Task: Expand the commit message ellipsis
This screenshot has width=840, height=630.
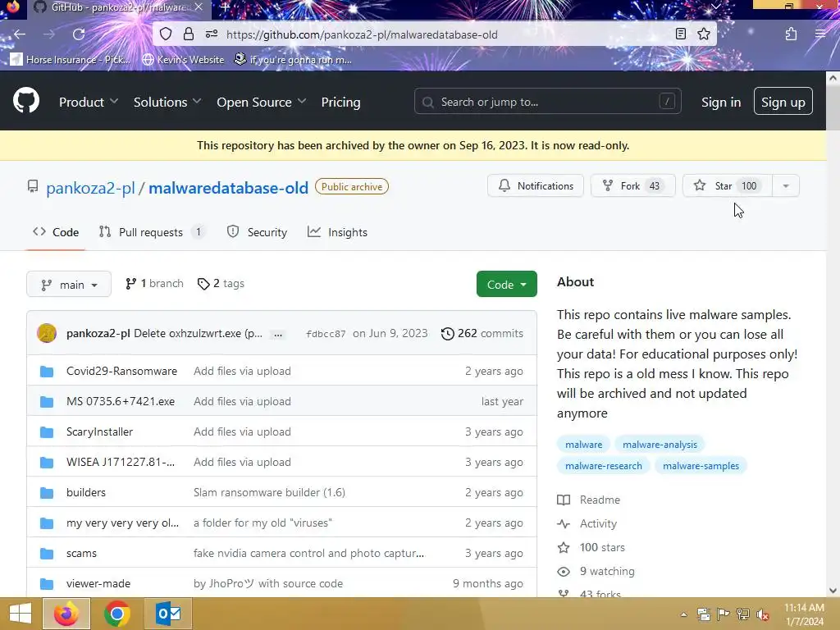Action: 278,334
